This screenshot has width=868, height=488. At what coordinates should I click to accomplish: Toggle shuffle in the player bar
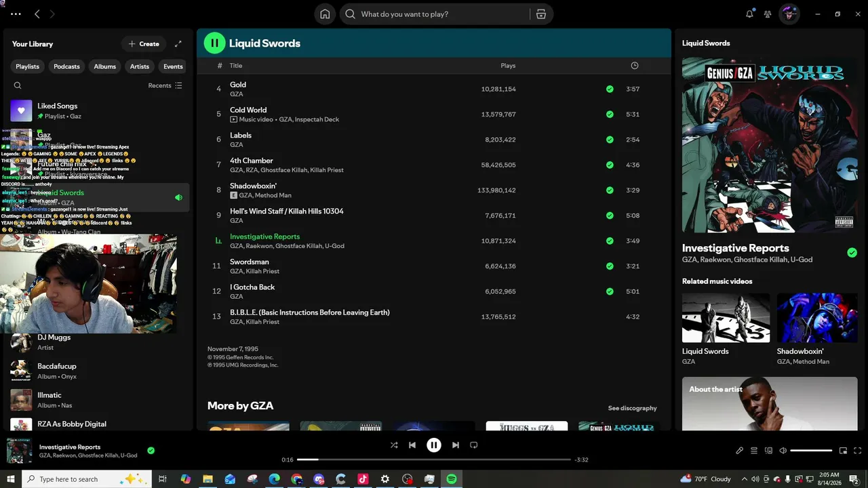click(394, 445)
